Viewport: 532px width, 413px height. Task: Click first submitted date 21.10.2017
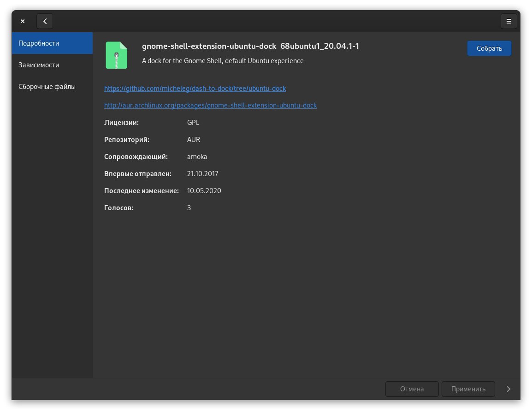click(x=202, y=173)
